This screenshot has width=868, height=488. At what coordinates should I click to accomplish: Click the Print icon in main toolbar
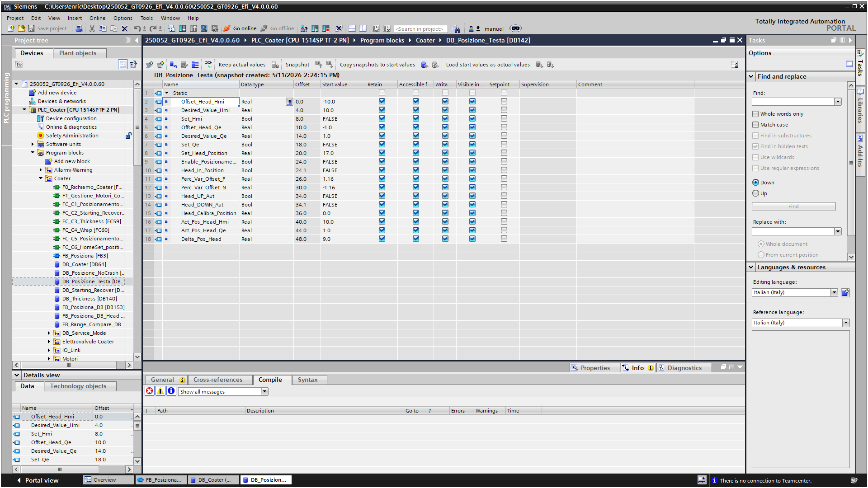pyautogui.click(x=79, y=28)
